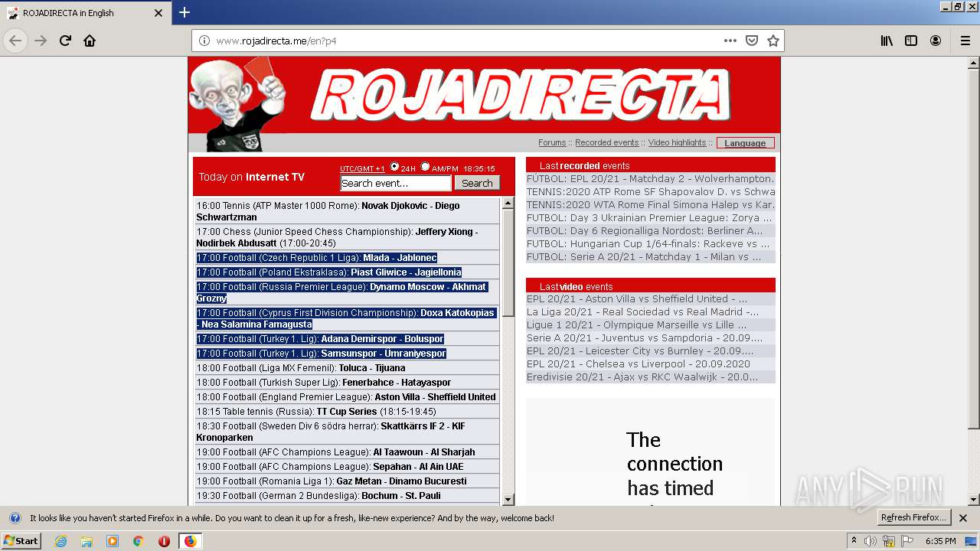Open TT Cup Series table tennis
The height and width of the screenshot is (551, 980).
(x=347, y=412)
